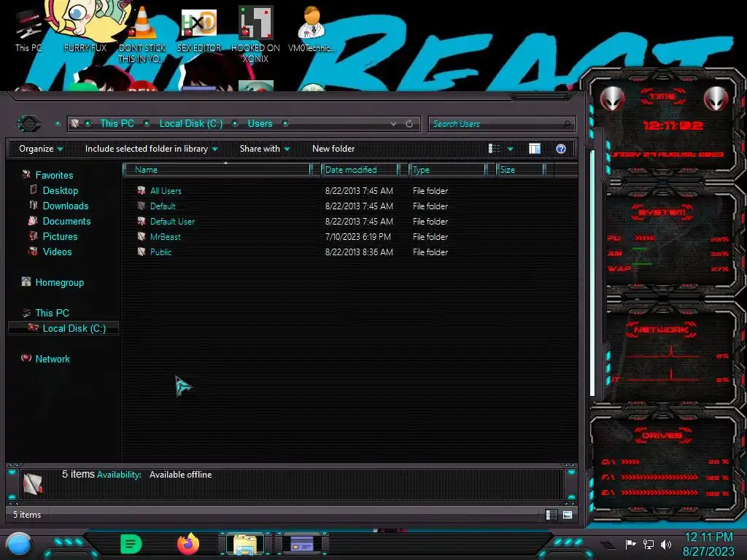The width and height of the screenshot is (747, 560).
Task: Expand breadcrumb arrow after Users
Action: click(285, 123)
